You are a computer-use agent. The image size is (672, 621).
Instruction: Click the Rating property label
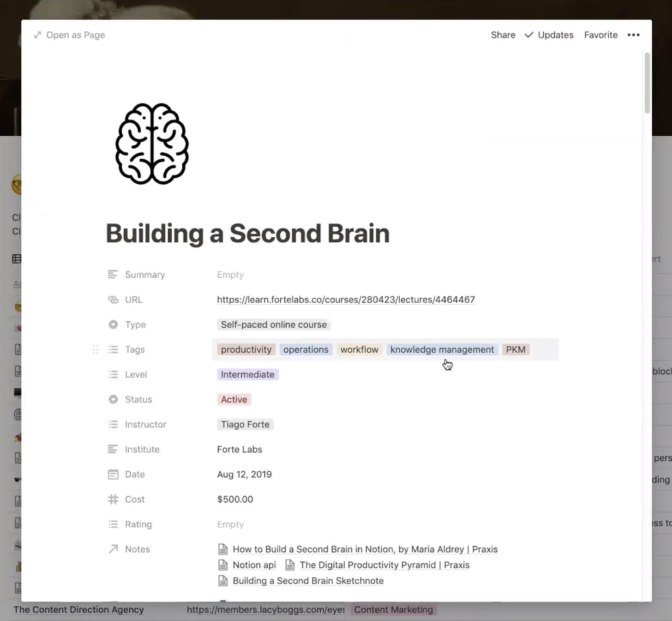[138, 524]
